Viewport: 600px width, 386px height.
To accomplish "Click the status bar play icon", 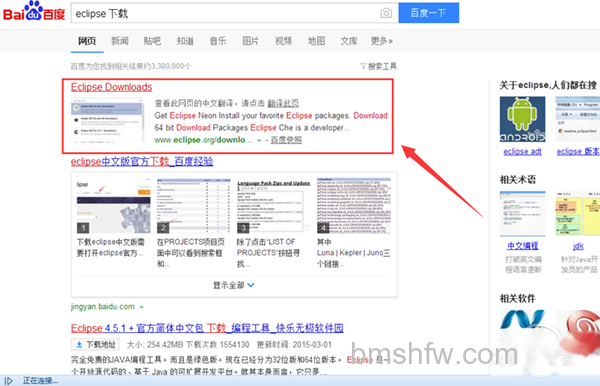I will click(x=8, y=381).
